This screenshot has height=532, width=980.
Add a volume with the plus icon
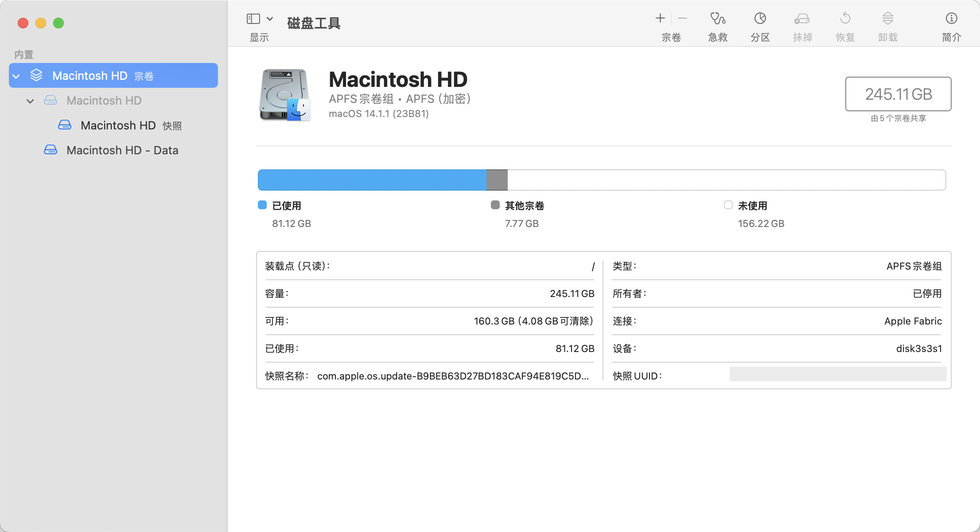[x=660, y=18]
